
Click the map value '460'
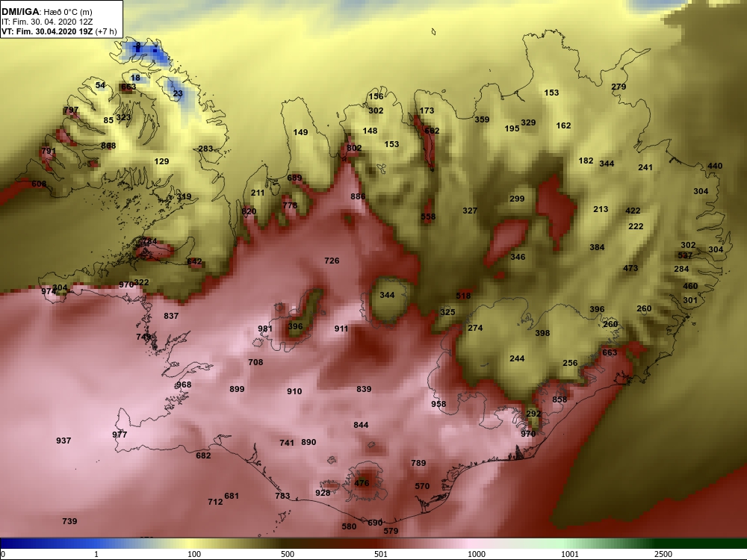[x=690, y=286]
